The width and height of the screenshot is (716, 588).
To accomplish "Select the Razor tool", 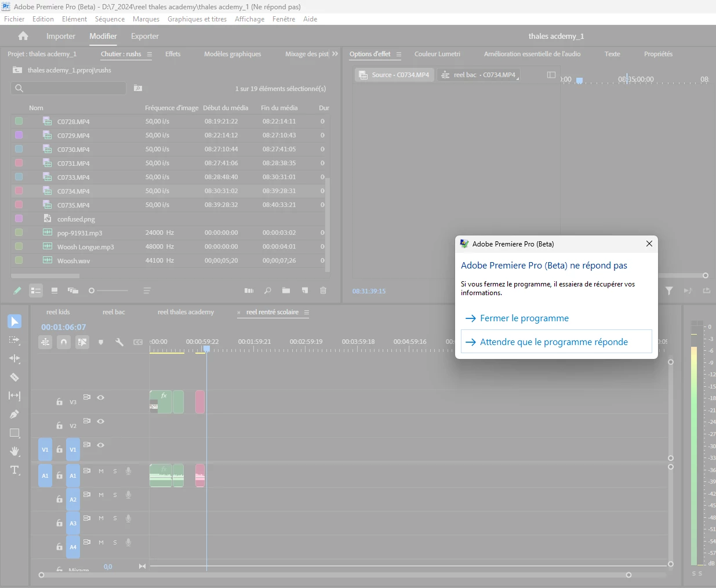I will [14, 377].
